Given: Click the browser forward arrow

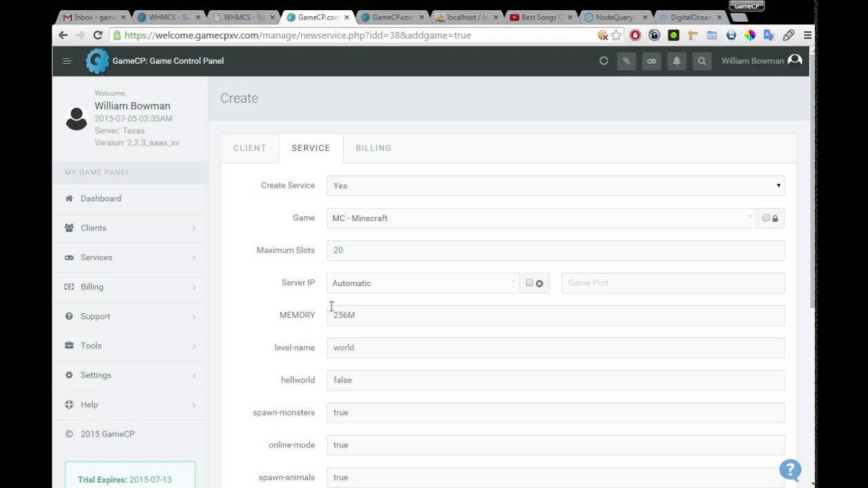Looking at the screenshot, I should (x=80, y=35).
